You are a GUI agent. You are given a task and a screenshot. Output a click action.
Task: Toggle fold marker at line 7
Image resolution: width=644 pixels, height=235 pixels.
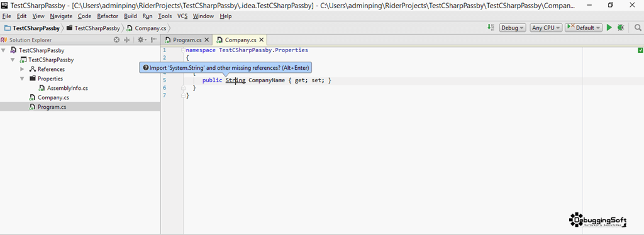183,96
